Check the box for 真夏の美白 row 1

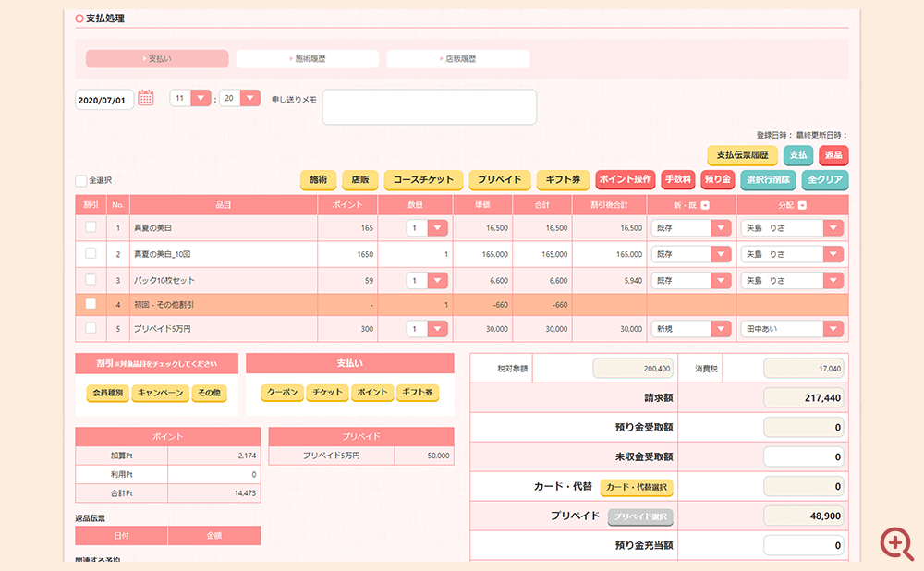coord(91,227)
